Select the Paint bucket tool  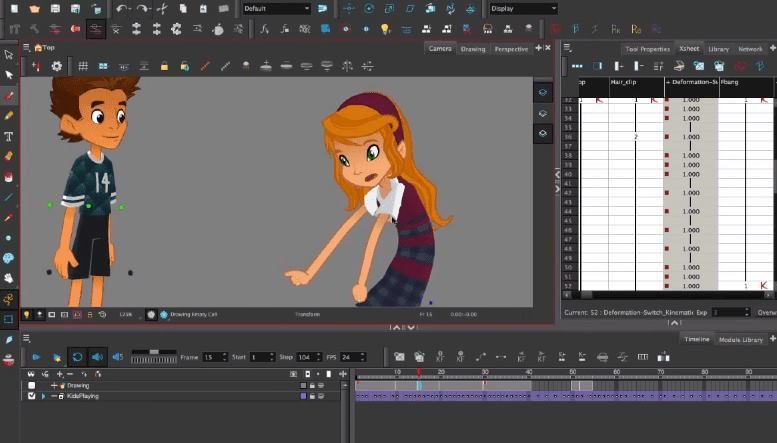coord(8,176)
